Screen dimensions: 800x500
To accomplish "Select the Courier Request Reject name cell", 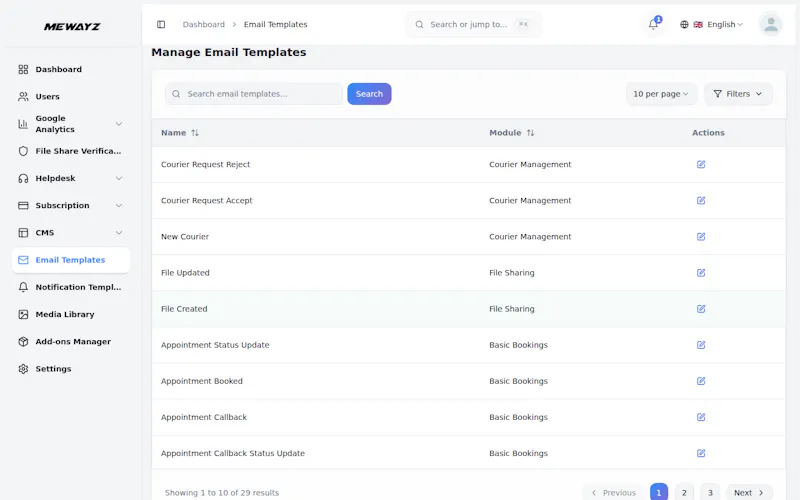I will [x=206, y=164].
